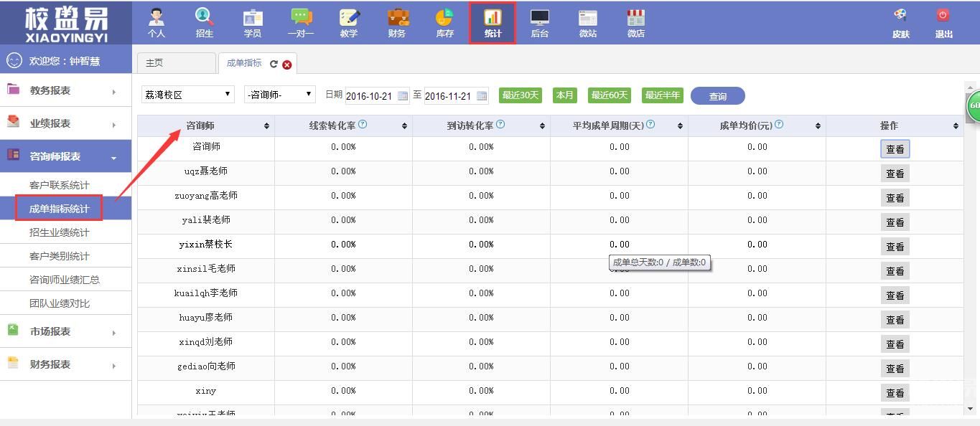Sort by 成单均价 column arrows
The image size is (980, 426).
coord(818,126)
